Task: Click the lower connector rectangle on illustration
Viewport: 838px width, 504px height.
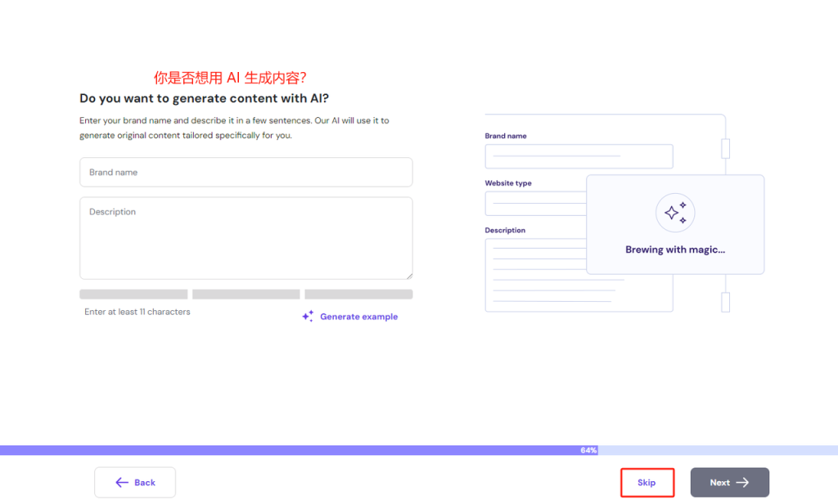Action: 725,302
